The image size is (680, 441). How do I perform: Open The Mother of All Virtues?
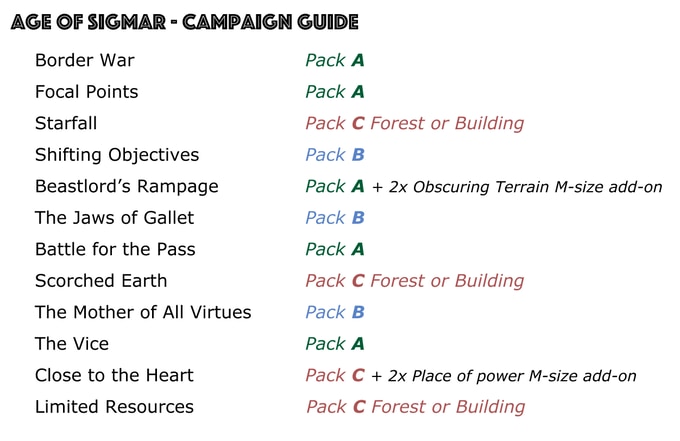[x=143, y=312]
